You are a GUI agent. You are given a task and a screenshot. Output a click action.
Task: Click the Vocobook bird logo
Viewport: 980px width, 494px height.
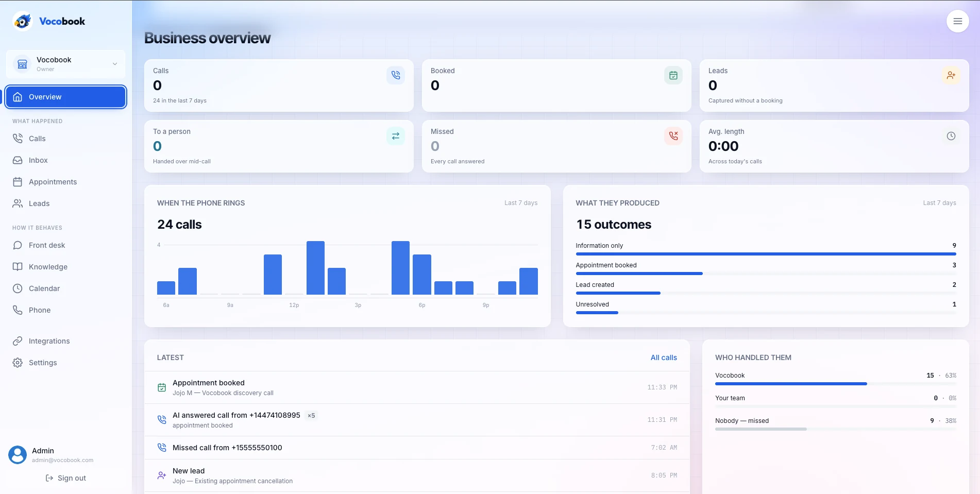pyautogui.click(x=22, y=21)
